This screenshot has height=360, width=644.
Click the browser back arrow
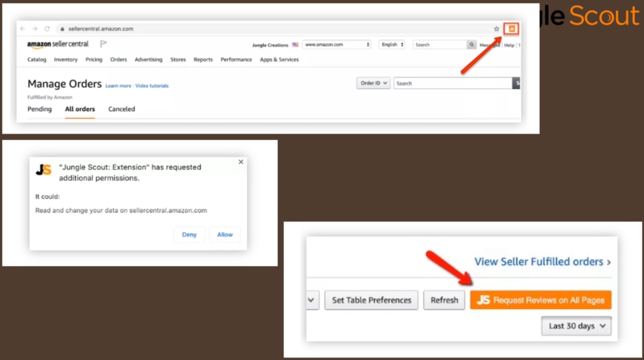[23, 29]
